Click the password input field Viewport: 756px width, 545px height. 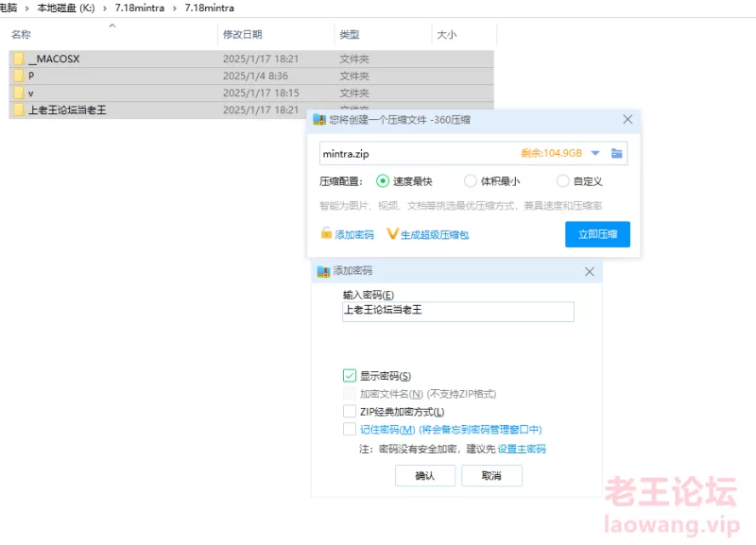(x=457, y=311)
